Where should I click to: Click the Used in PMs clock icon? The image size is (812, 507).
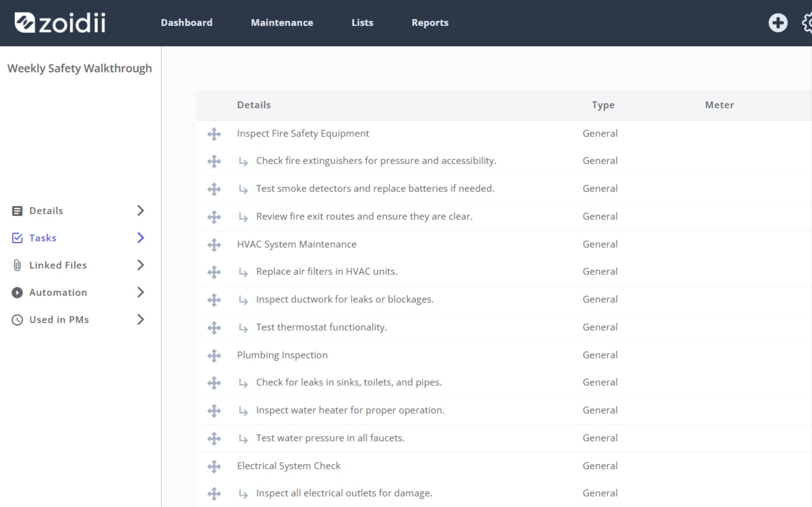click(17, 320)
